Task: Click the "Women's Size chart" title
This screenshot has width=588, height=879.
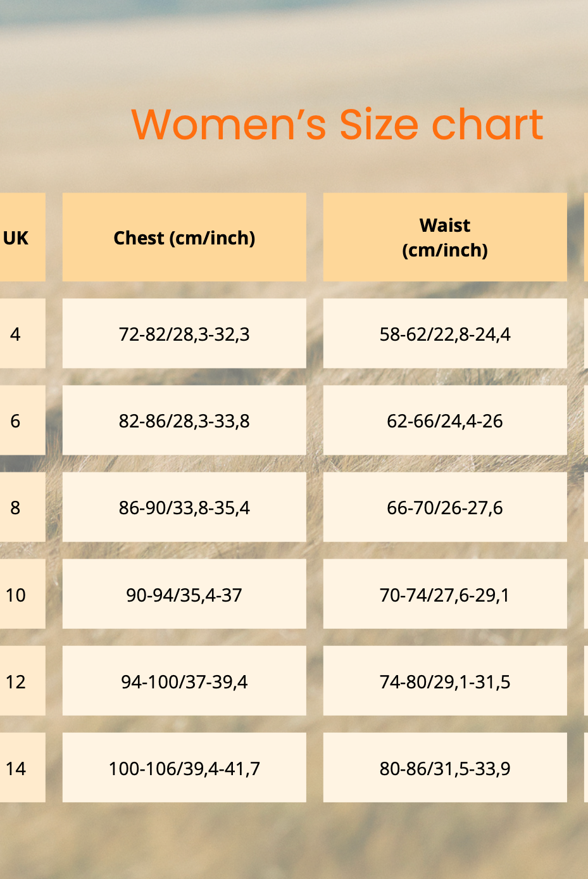Action: (337, 124)
